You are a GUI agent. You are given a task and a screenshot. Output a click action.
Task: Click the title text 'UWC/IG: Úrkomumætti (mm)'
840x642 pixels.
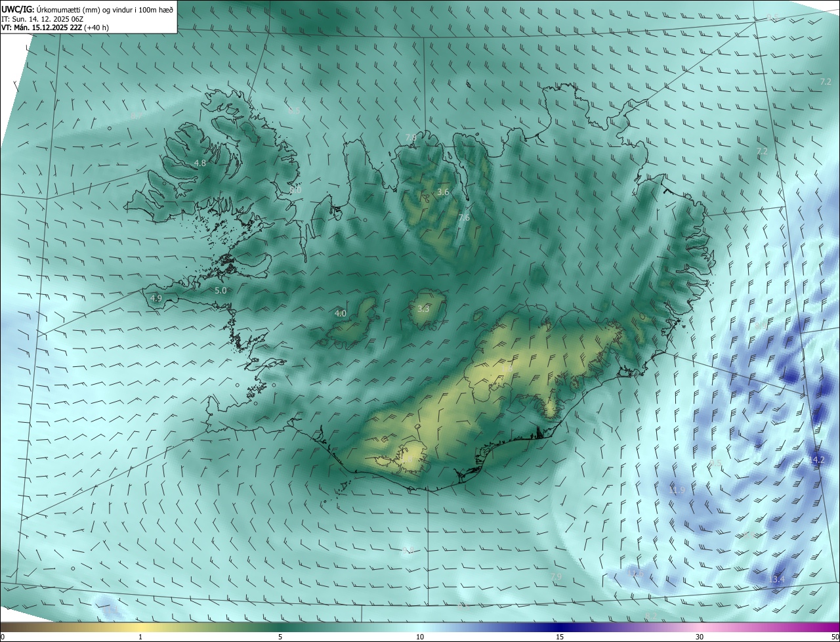pyautogui.click(x=52, y=9)
